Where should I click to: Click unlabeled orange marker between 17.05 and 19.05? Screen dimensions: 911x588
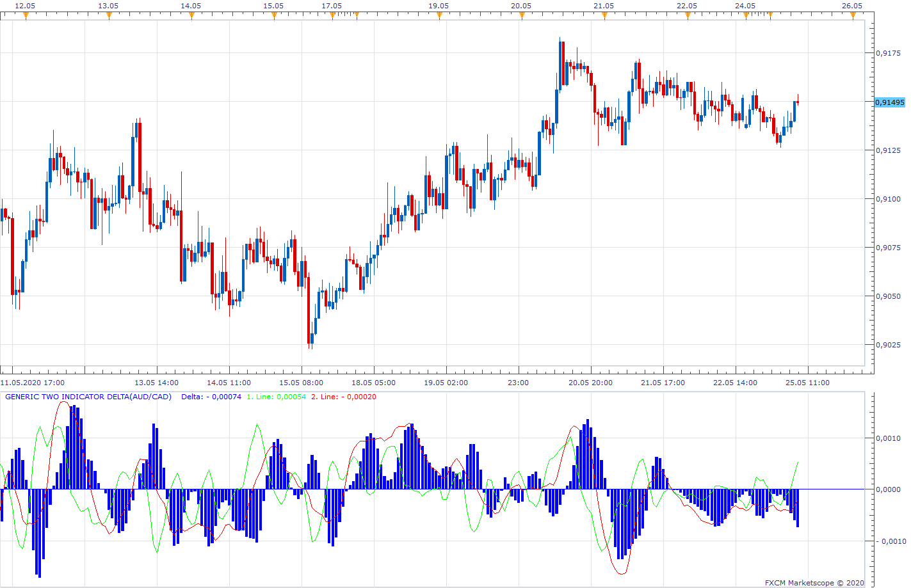[x=357, y=16]
